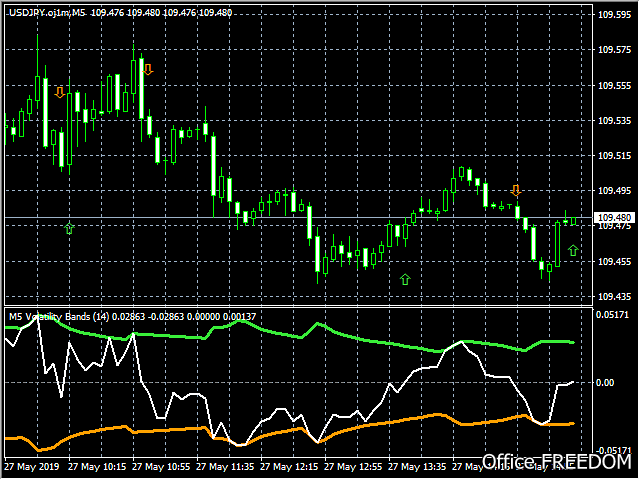
Task: Click the 109.555 price scale label
Action: click(614, 86)
